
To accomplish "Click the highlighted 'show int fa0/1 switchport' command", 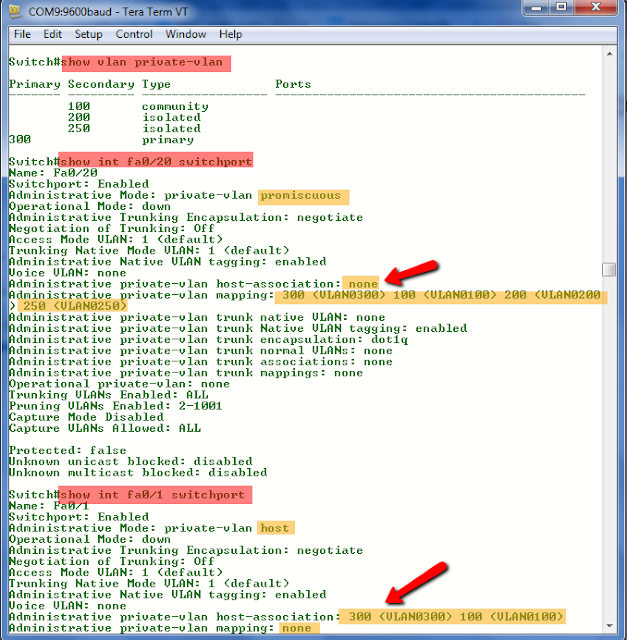I will (155, 495).
